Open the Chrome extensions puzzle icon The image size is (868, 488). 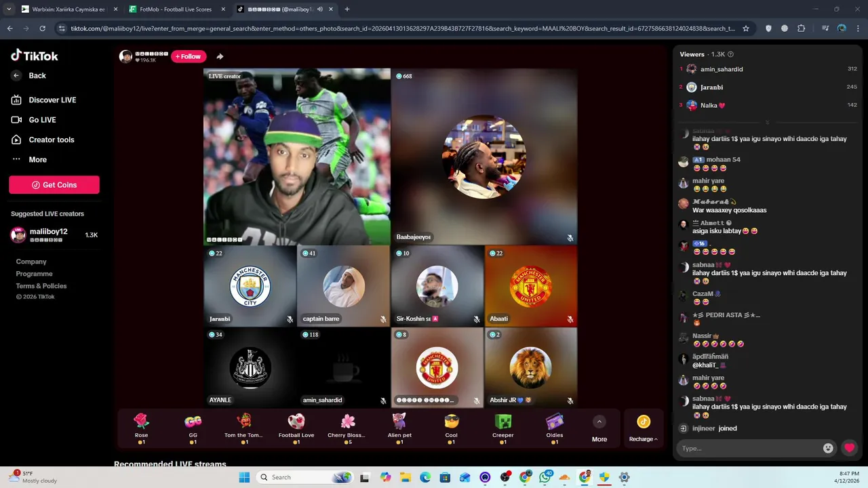pos(801,28)
